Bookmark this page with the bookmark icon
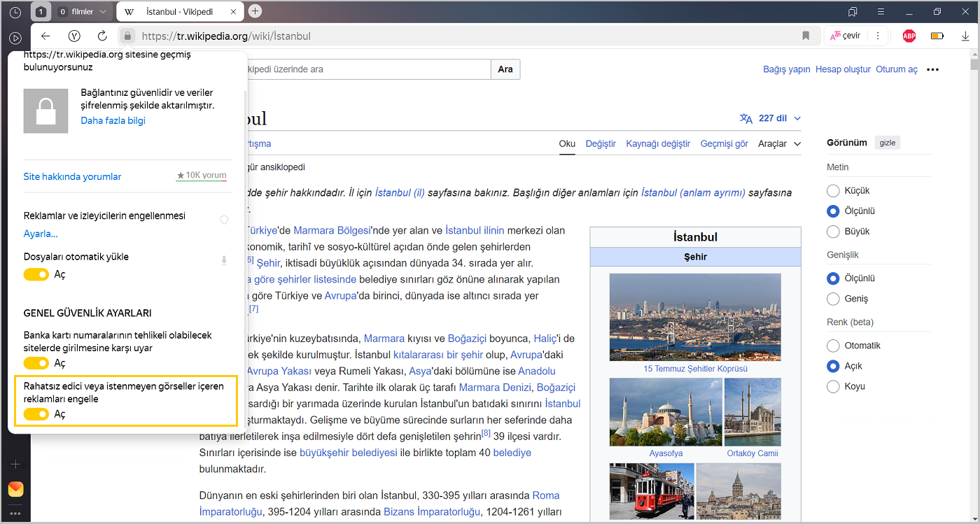This screenshot has width=980, height=524. [x=806, y=36]
